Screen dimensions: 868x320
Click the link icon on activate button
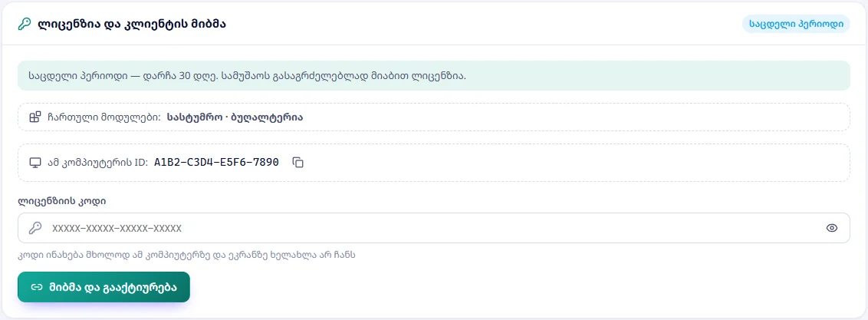pos(37,287)
